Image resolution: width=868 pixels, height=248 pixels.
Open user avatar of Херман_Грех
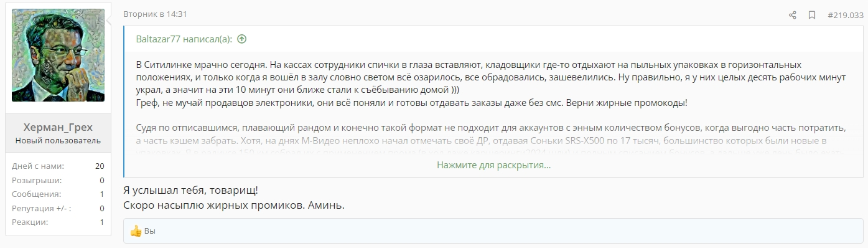pos(58,55)
